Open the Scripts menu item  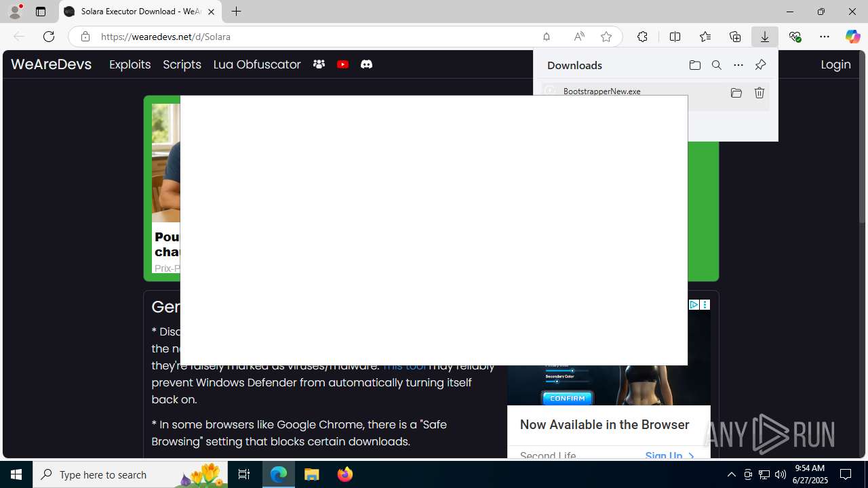[182, 64]
